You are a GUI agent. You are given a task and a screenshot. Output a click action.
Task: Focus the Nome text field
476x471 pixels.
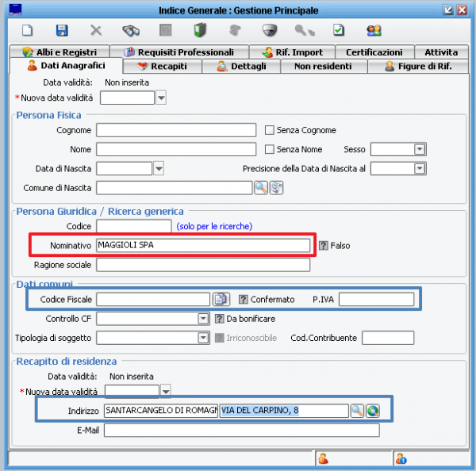pyautogui.click(x=176, y=149)
